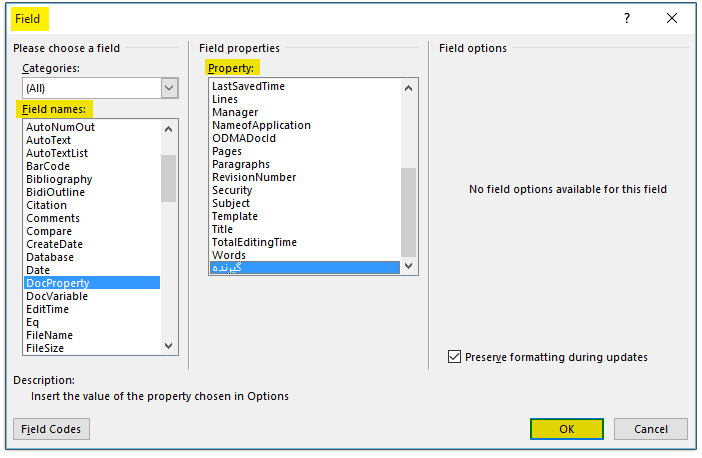The image size is (702, 458).
Task: Click the Property list scrollbar thumb
Action: [408, 212]
